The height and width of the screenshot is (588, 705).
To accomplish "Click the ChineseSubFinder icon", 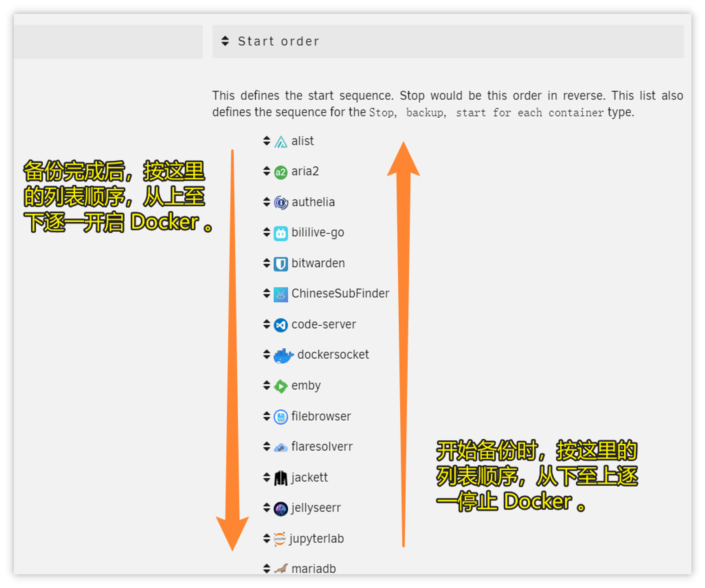I will click(x=281, y=295).
